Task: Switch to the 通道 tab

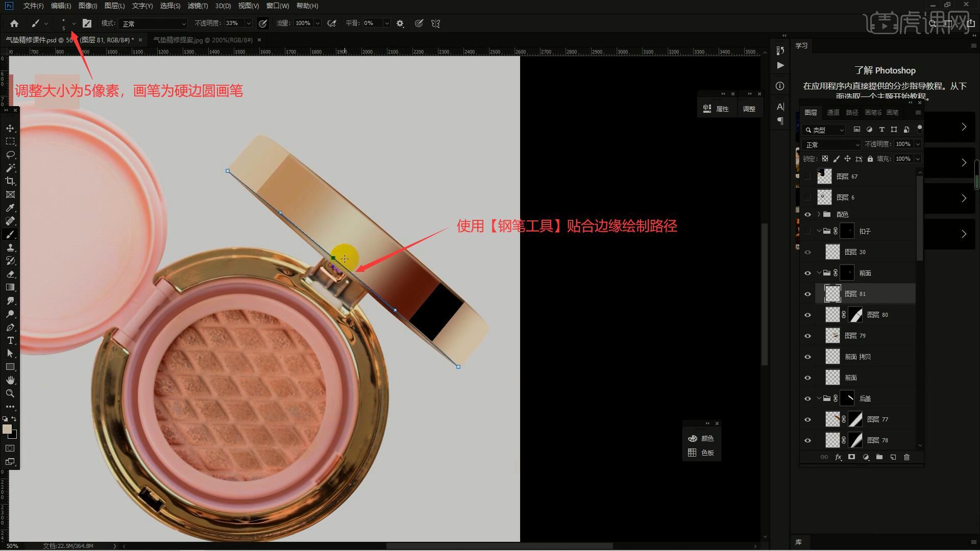Action: [833, 112]
